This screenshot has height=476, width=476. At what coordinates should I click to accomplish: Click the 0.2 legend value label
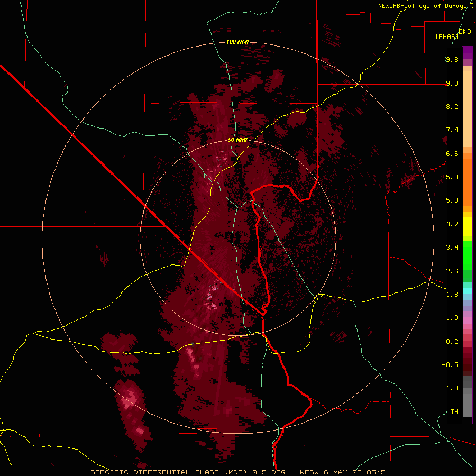tap(452, 342)
